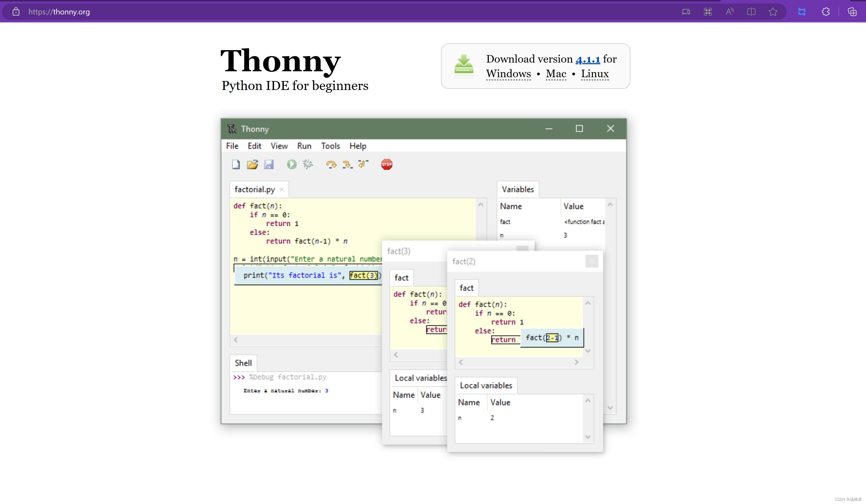The height and width of the screenshot is (504, 866).
Task: Select Local variables tab in fact(2) window
Action: pyautogui.click(x=486, y=386)
